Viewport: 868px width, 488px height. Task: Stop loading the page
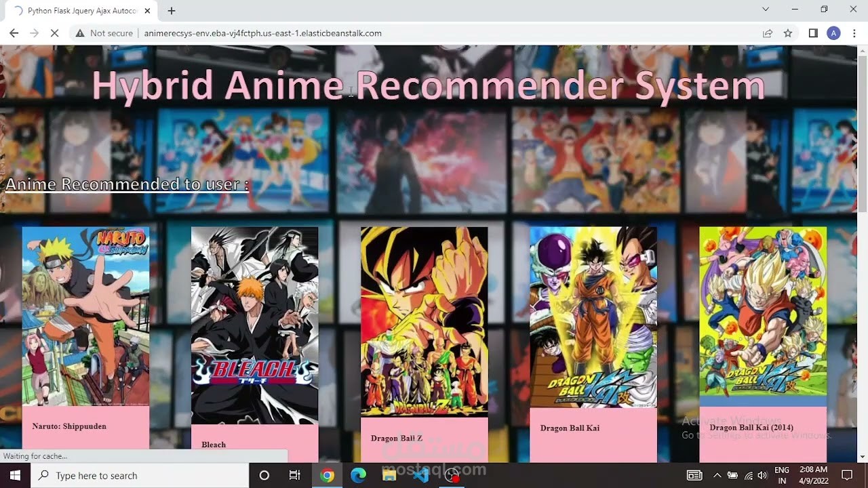point(56,33)
